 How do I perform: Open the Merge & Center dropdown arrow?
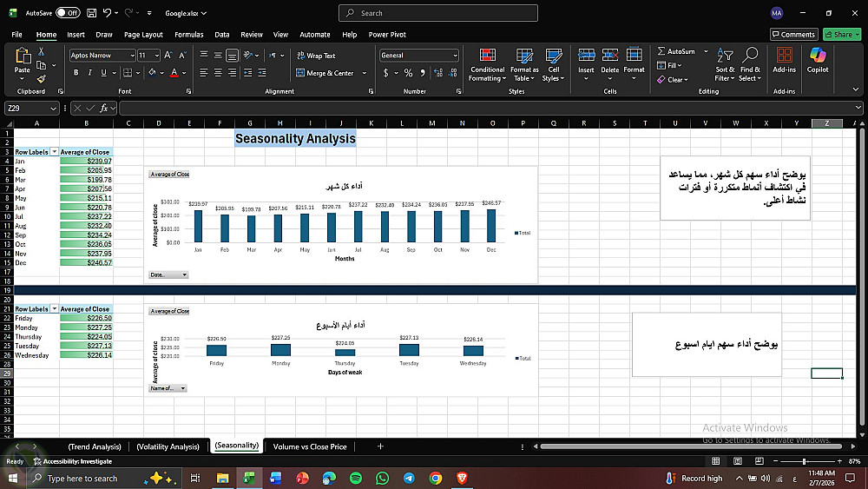pyautogui.click(x=365, y=73)
